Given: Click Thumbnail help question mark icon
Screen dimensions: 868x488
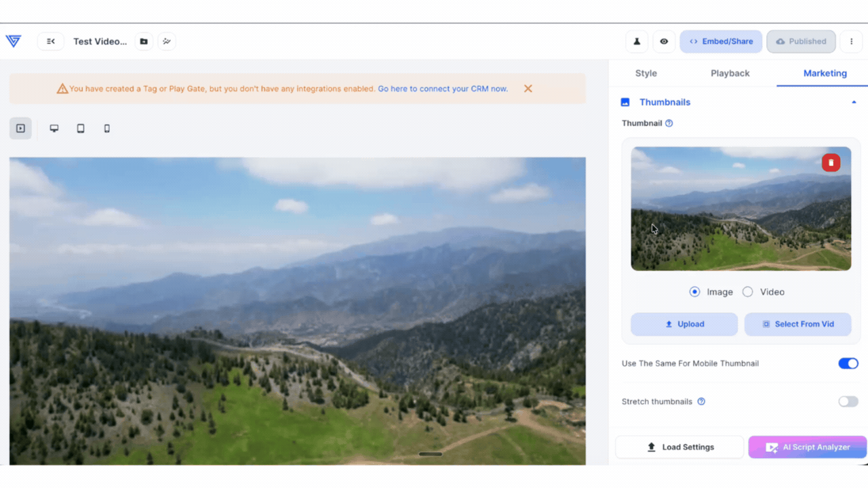Looking at the screenshot, I should [x=669, y=123].
